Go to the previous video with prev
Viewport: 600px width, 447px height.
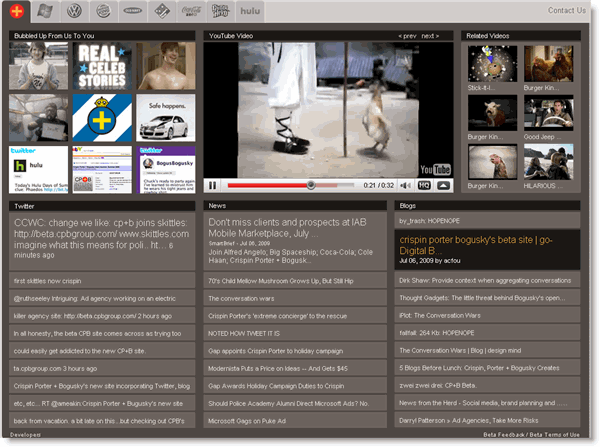pyautogui.click(x=408, y=36)
